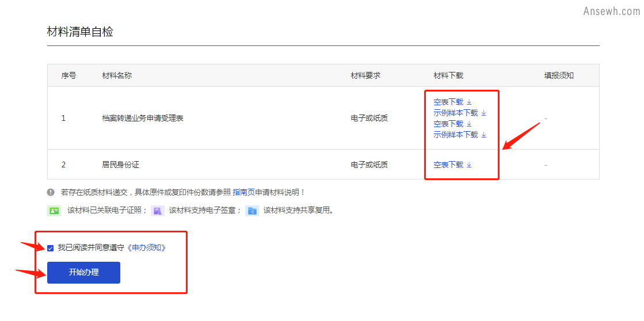Click the gray exclamation notice icon
Viewport: 644px width, 321px height.
click(51, 192)
